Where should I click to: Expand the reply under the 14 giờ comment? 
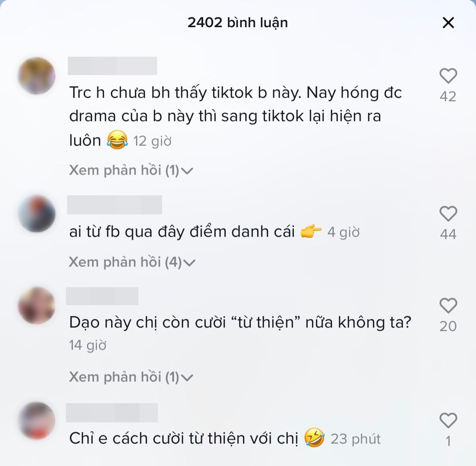131,377
